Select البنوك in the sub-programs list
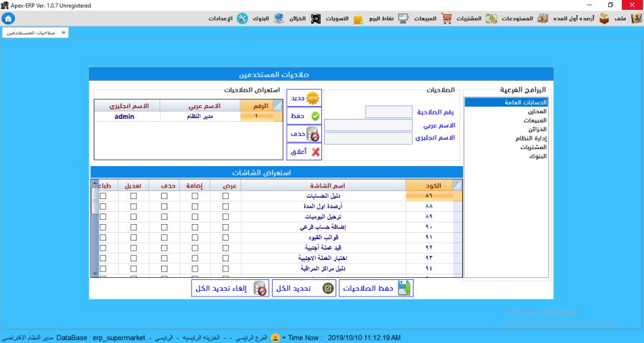This screenshot has width=644, height=343. click(506, 156)
